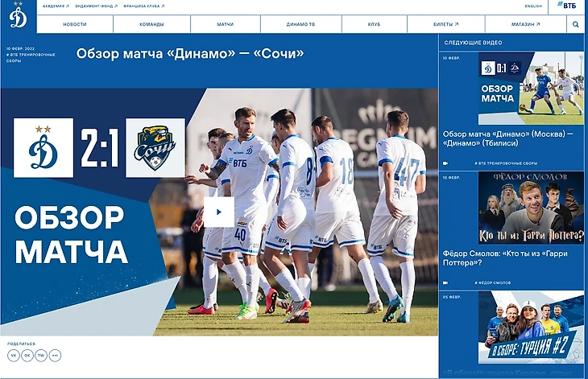The image size is (588, 379).
Task: Open the «Динамо» (Москва) — «Динамо» (Тбилиси) title
Action: [507, 138]
